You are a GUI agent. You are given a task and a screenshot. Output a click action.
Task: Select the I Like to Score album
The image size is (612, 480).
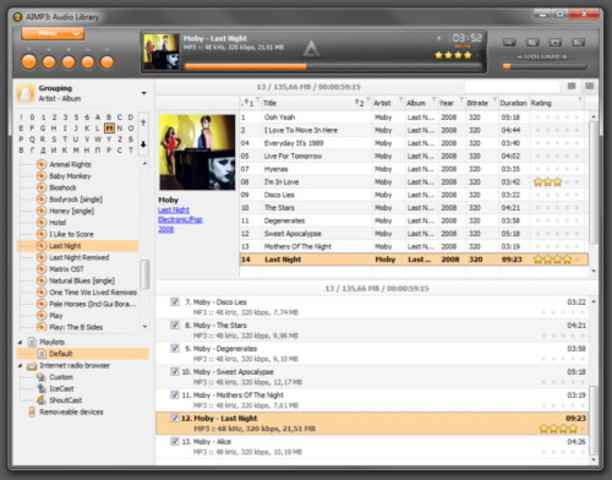coord(71,234)
